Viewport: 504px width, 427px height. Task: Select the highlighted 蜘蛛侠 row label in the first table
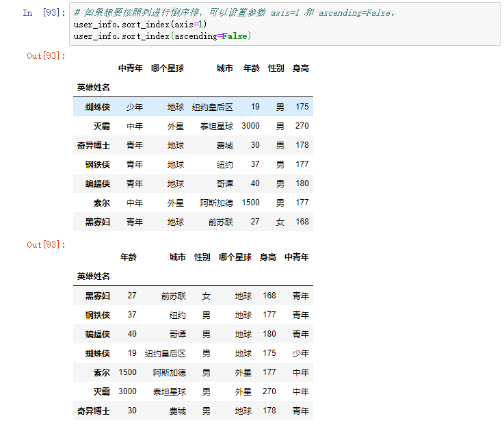tap(98, 107)
